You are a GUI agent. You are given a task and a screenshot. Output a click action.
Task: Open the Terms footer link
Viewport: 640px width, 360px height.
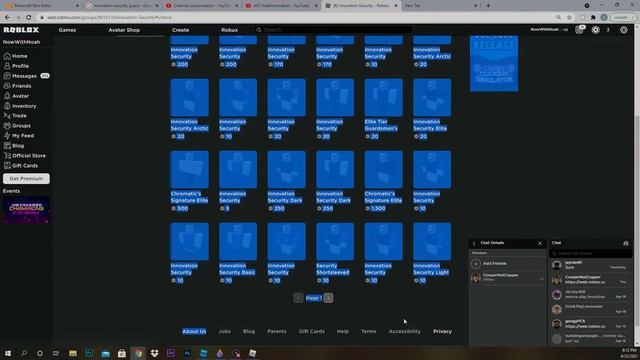coord(369,331)
